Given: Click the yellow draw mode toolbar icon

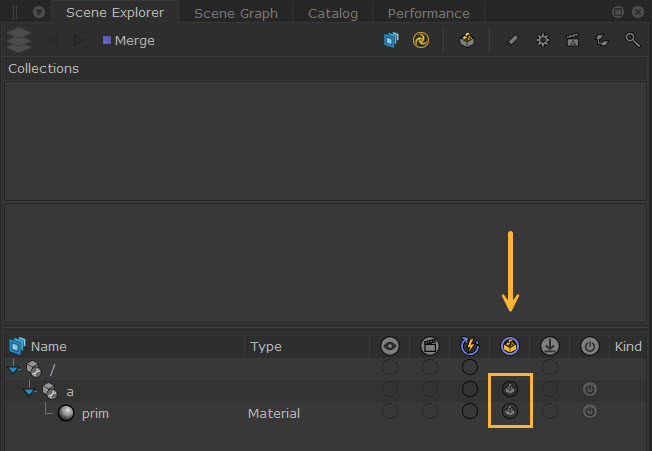Looking at the screenshot, I should 466,40.
